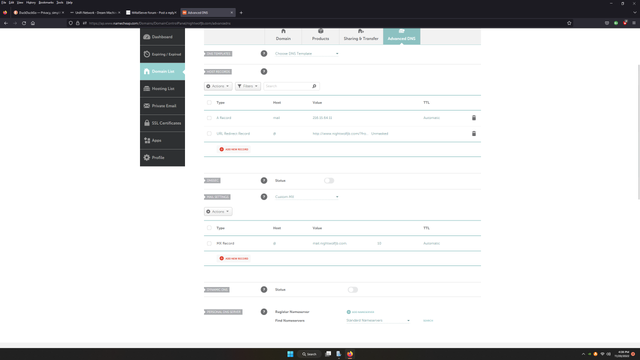Click the A Record type cell
The height and width of the screenshot is (360, 640).
tap(224, 118)
